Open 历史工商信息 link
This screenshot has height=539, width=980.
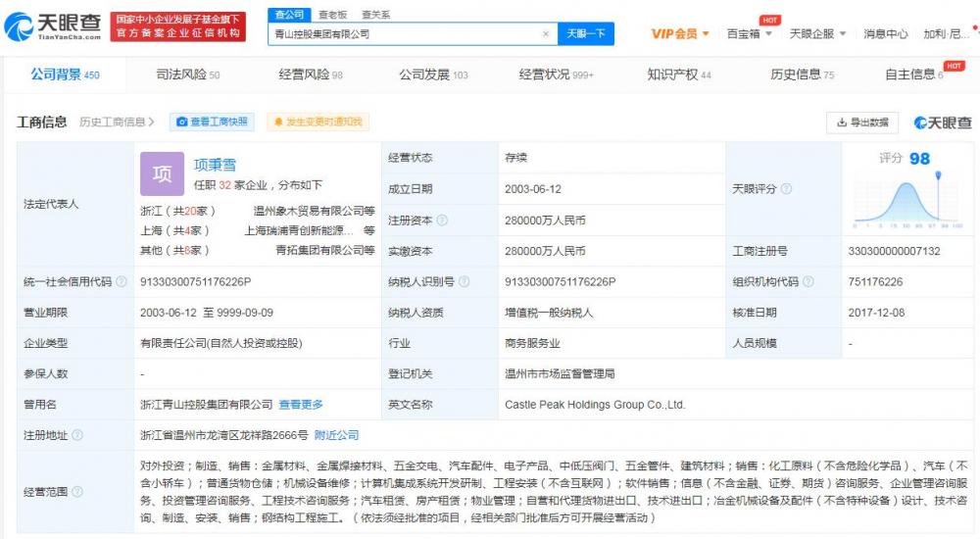(117, 122)
